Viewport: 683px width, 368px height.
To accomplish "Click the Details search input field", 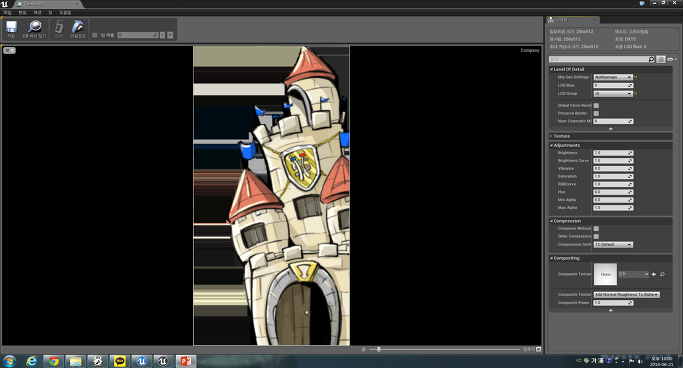I will point(598,59).
